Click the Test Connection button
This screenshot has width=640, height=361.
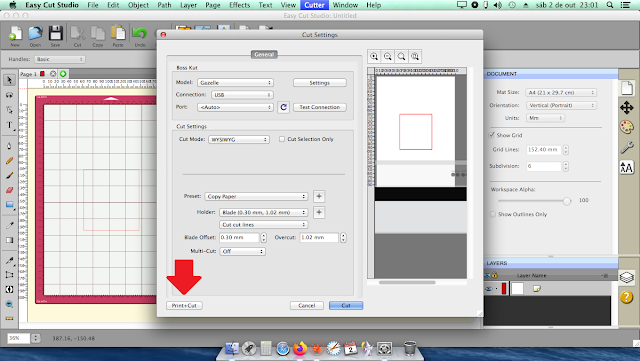click(x=320, y=107)
